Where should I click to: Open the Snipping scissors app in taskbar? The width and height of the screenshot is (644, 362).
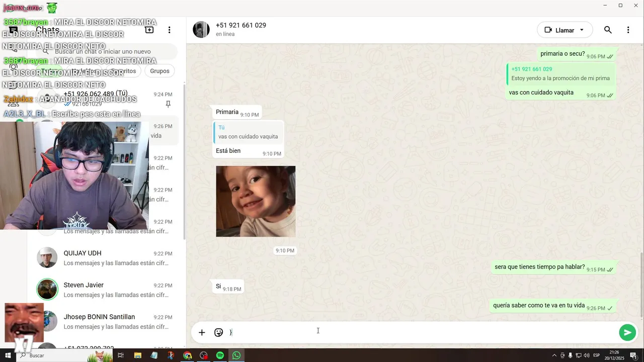(x=171, y=355)
